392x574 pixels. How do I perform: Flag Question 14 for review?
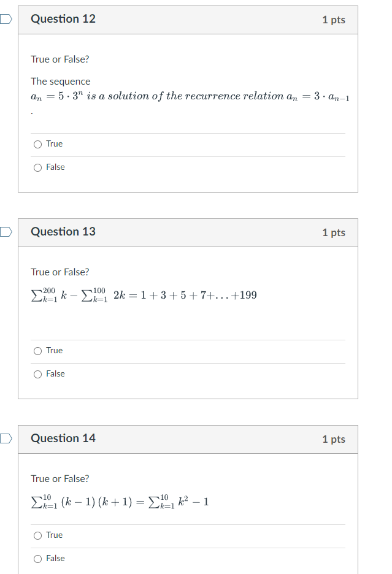coord(5,438)
